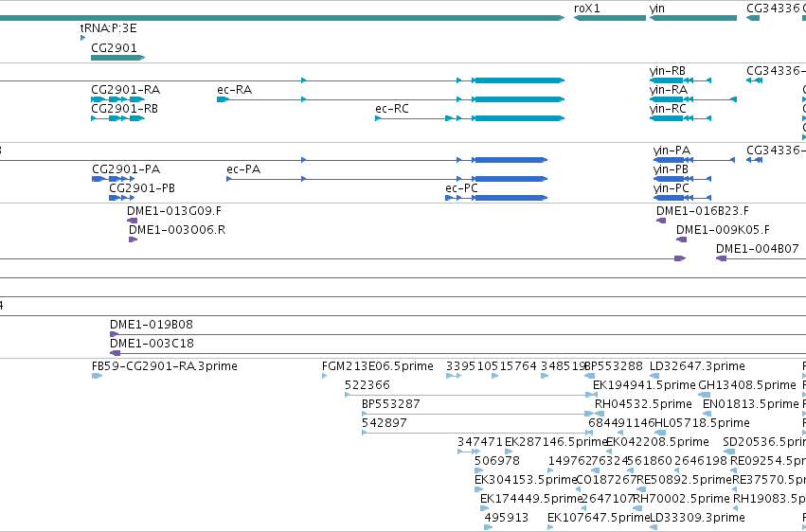The height and width of the screenshot is (532, 806).
Task: Click the EK042208.5prime EST
Action: click(611, 452)
